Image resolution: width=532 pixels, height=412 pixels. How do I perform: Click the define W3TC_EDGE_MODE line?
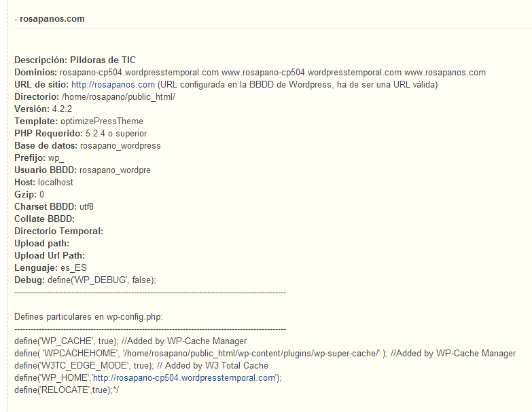pyautogui.click(x=141, y=365)
